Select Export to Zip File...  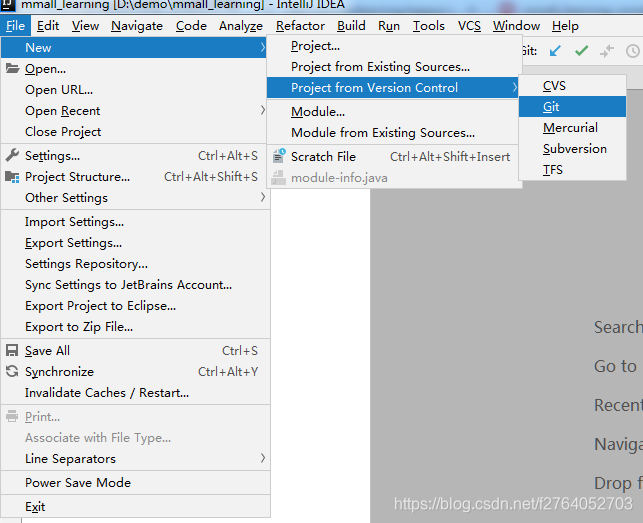tap(135, 327)
